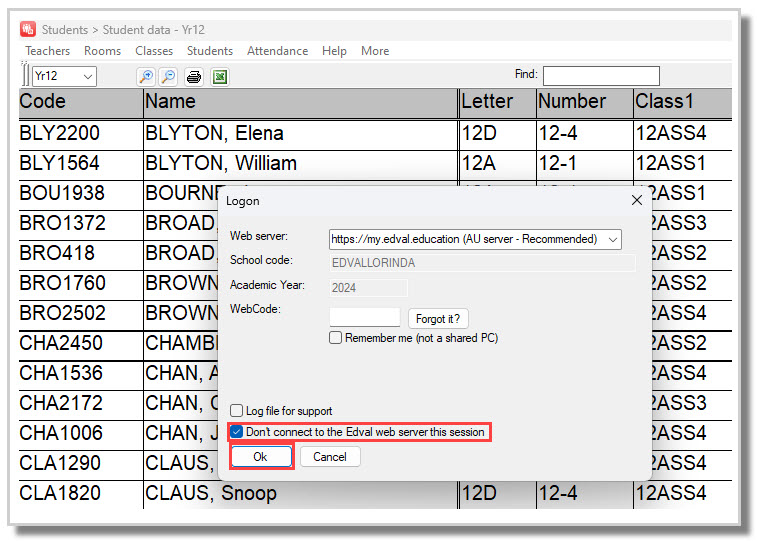Image resolution: width=757 pixels, height=542 pixels.
Task: Click the printer icon in toolbar
Action: (194, 76)
